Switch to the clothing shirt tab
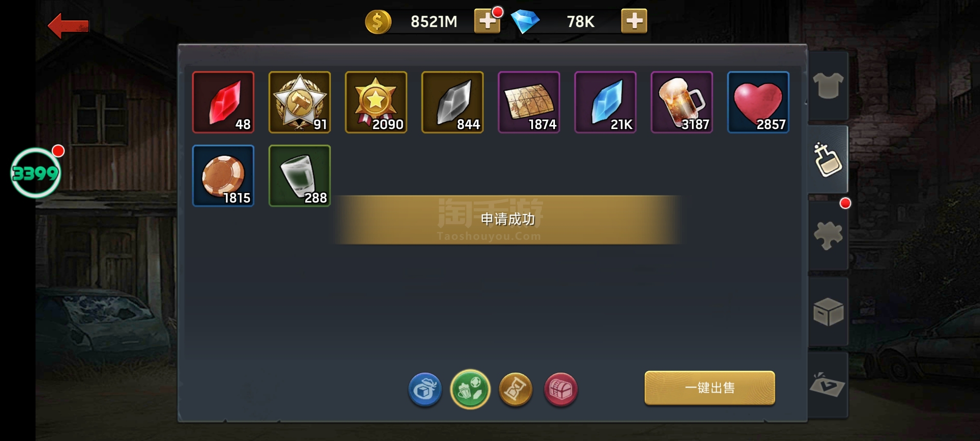 (828, 86)
